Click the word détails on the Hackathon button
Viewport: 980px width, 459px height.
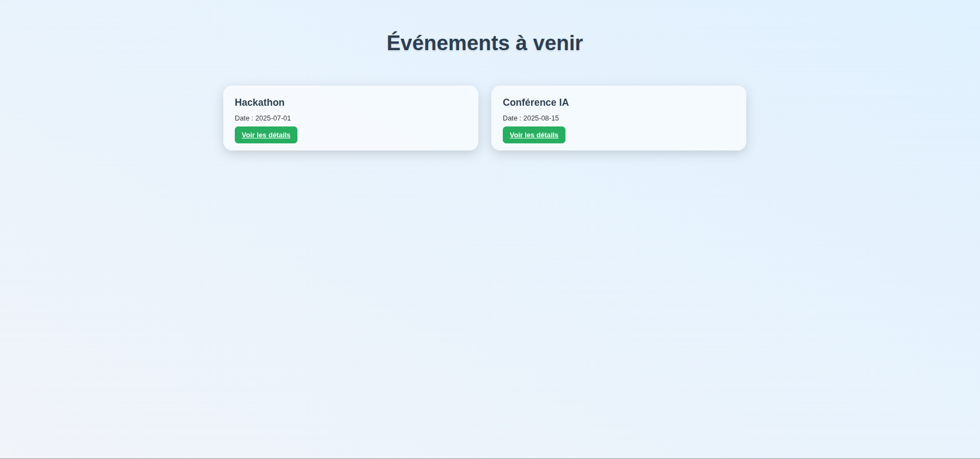click(x=279, y=135)
